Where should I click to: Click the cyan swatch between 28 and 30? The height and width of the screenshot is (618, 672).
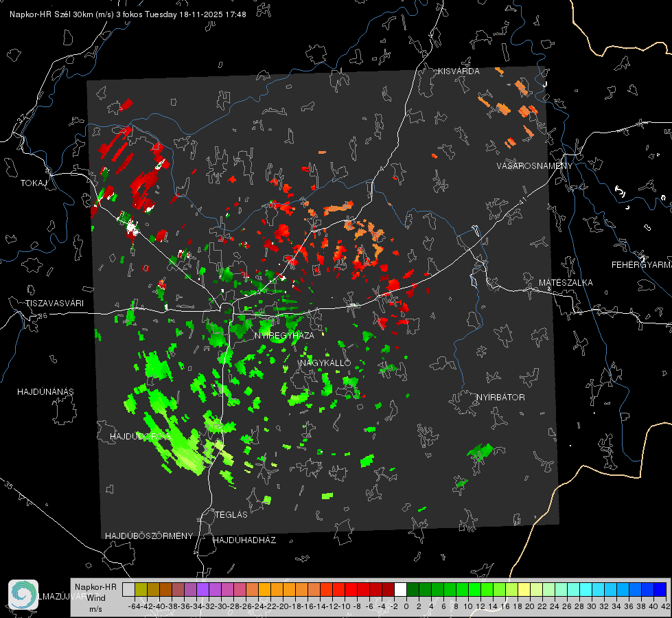point(586,589)
